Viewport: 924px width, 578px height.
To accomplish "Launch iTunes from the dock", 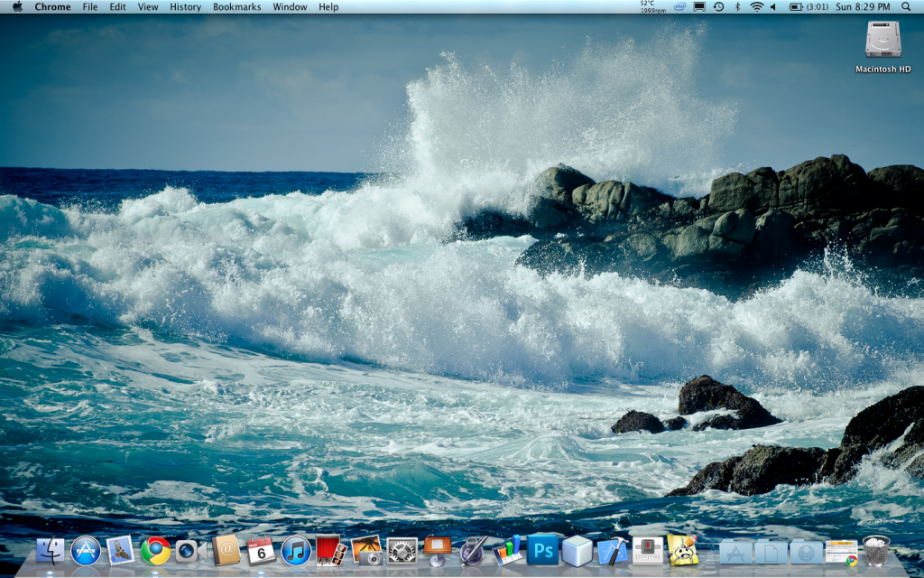I will coord(296,550).
